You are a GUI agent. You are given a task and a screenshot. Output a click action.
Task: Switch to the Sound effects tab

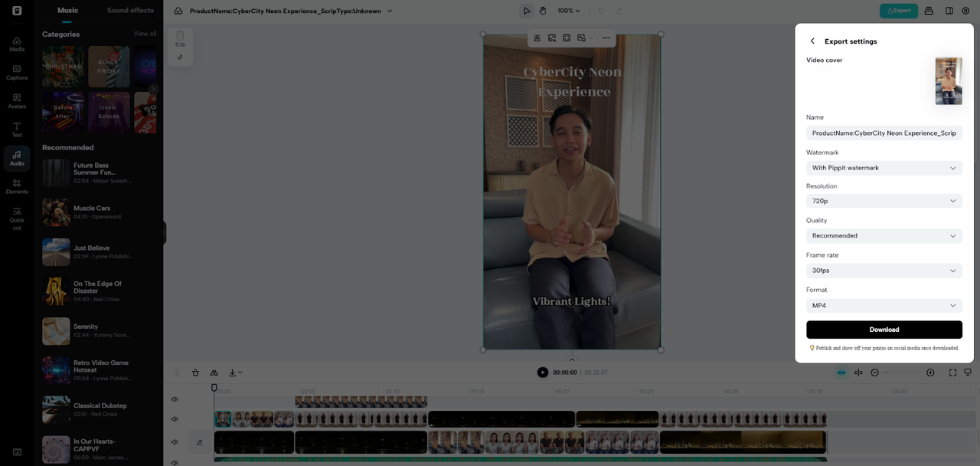tap(130, 10)
